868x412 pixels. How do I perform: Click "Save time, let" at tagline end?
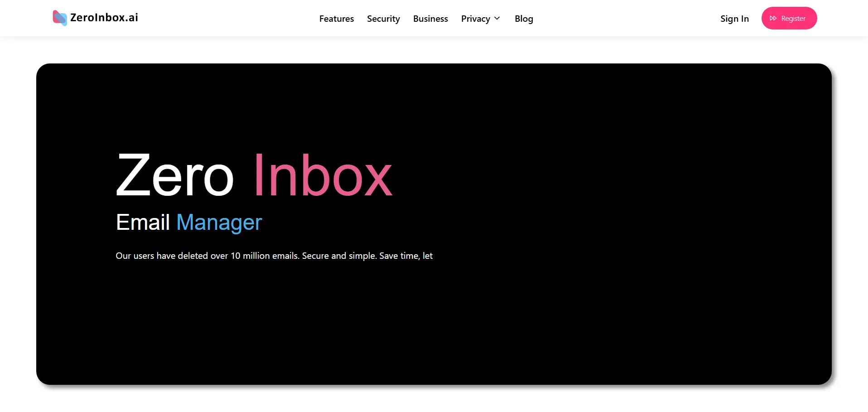tap(406, 256)
